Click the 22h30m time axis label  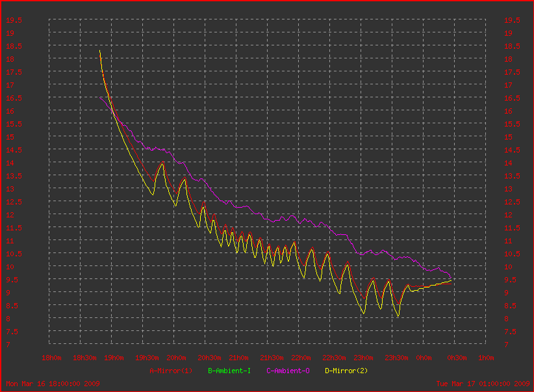[x=334, y=358]
